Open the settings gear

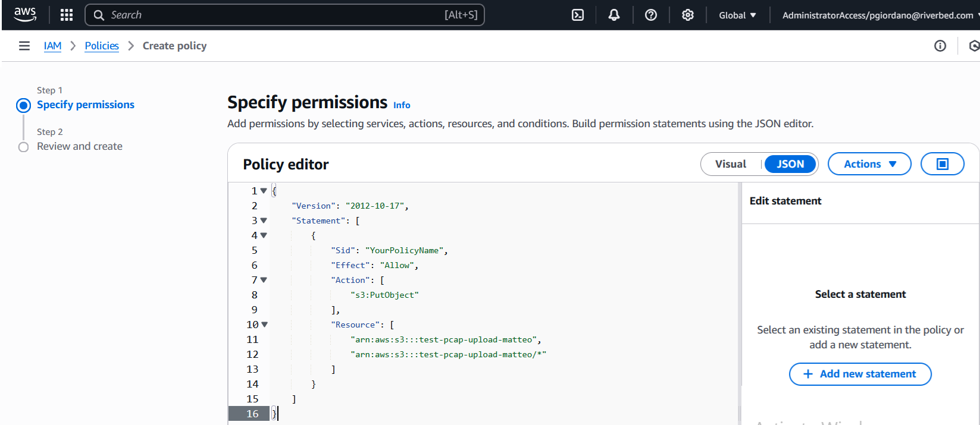point(687,15)
